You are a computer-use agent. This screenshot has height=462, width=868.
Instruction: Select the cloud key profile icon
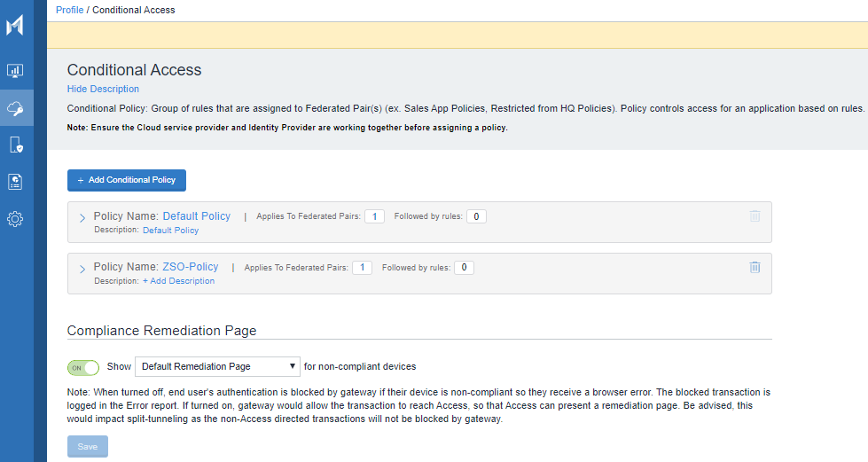click(x=15, y=108)
